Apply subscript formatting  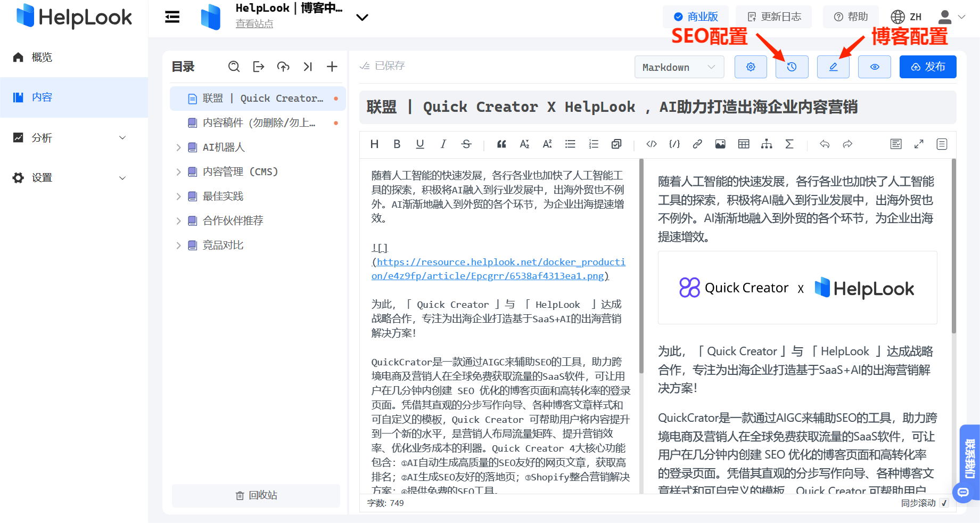click(x=524, y=144)
